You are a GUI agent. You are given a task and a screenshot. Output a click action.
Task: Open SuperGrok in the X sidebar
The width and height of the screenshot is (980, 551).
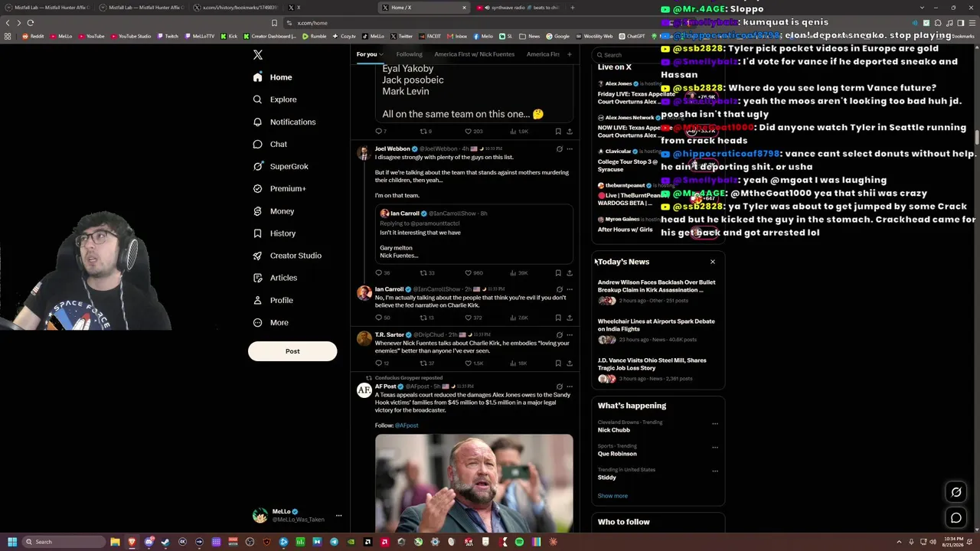click(280, 166)
